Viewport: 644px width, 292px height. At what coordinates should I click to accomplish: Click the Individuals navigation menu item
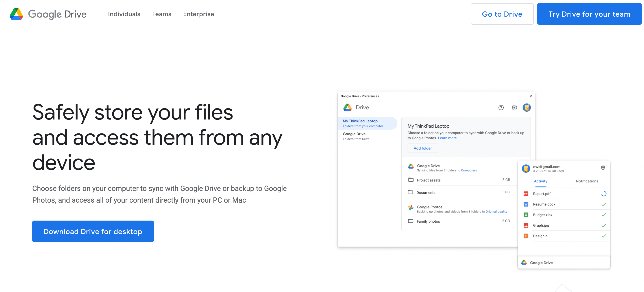click(124, 13)
